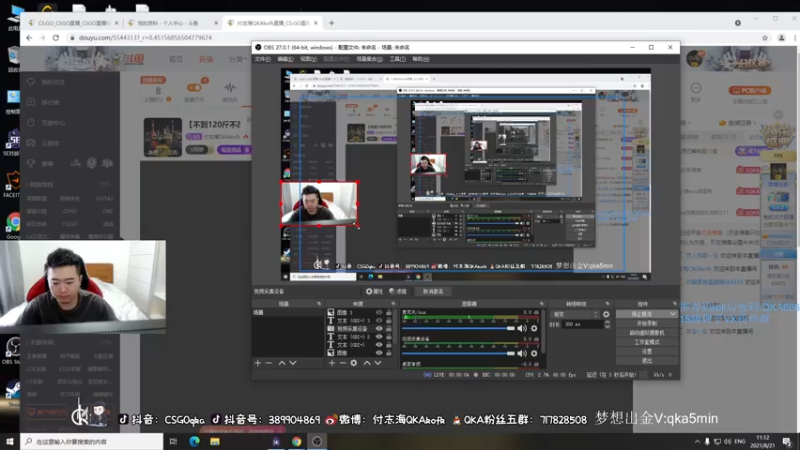Open File Explorer from the taskbar

[215, 441]
